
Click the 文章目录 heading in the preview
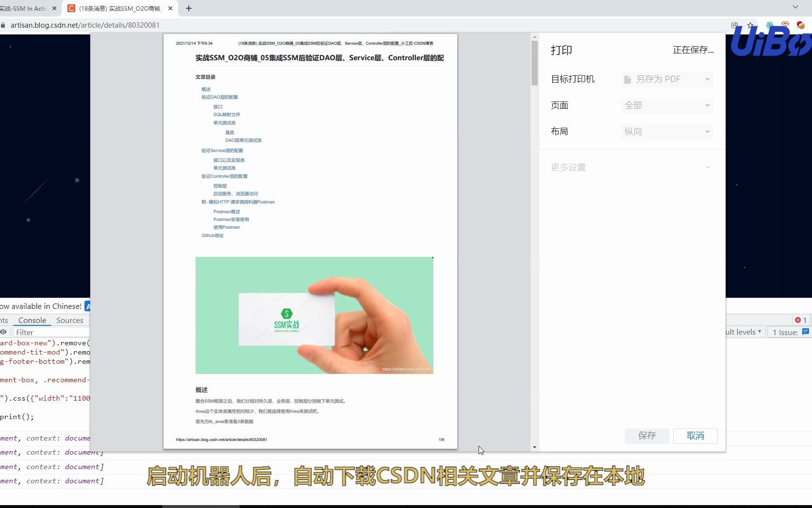click(205, 77)
